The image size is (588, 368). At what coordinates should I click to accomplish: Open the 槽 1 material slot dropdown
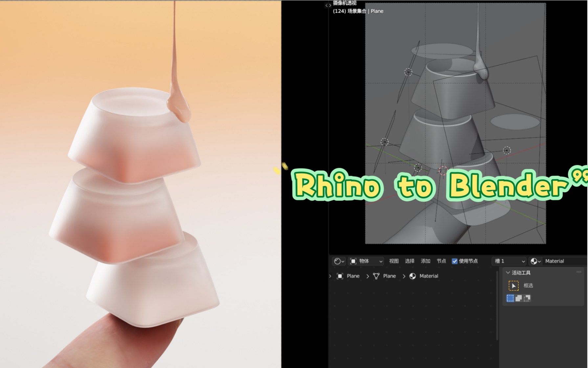coord(509,261)
